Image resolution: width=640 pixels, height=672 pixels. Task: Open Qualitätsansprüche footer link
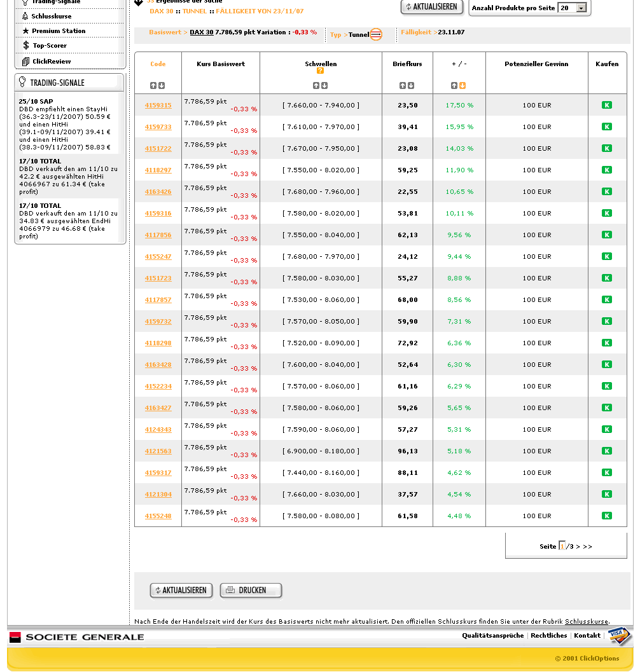493,636
